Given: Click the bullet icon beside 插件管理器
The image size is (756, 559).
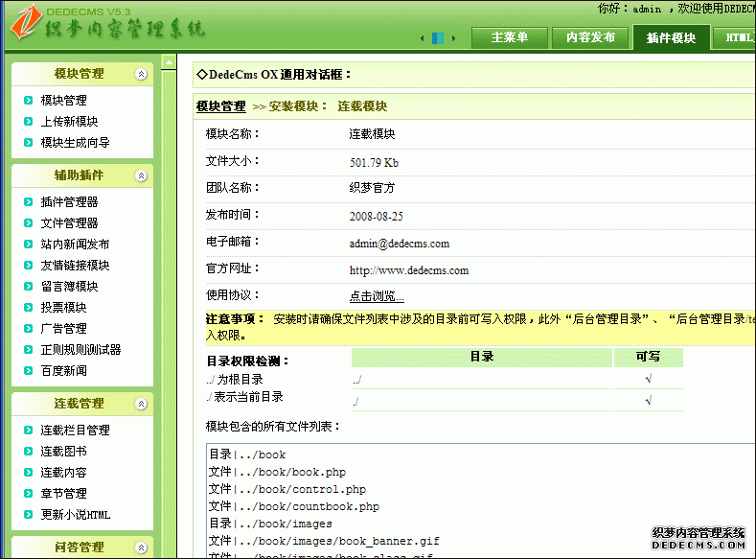Looking at the screenshot, I should tap(28, 202).
